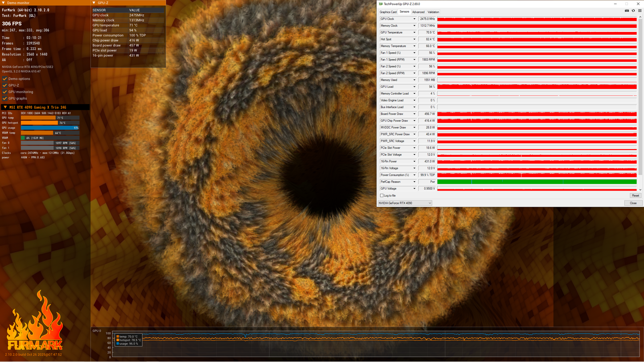Switch to the Graphics Card tab
The height and width of the screenshot is (362, 644).
(x=388, y=12)
